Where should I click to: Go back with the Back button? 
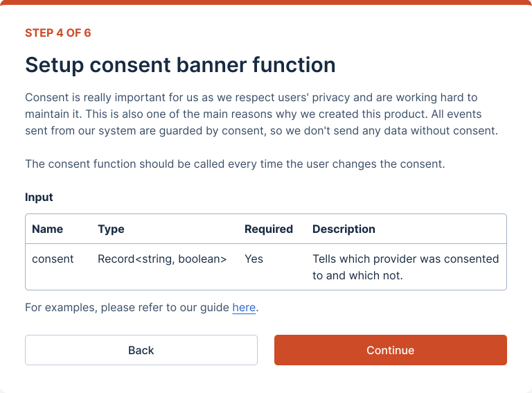[x=141, y=350]
